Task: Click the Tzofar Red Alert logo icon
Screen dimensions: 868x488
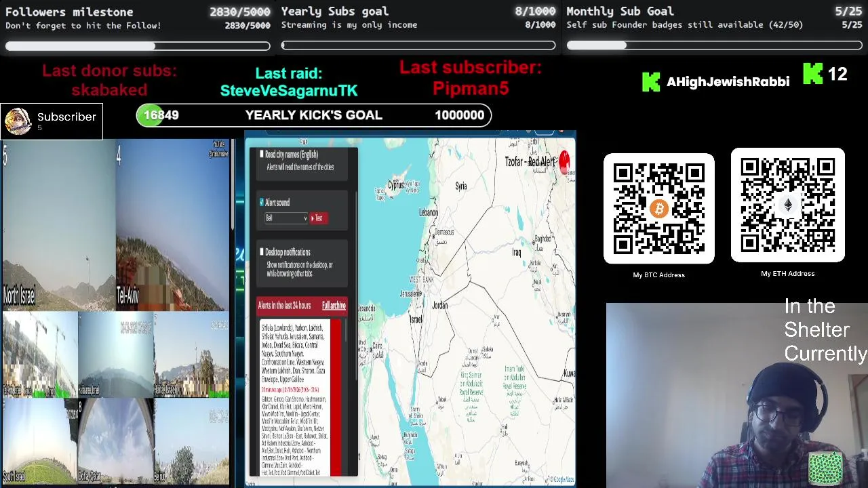Action: pyautogui.click(x=564, y=161)
